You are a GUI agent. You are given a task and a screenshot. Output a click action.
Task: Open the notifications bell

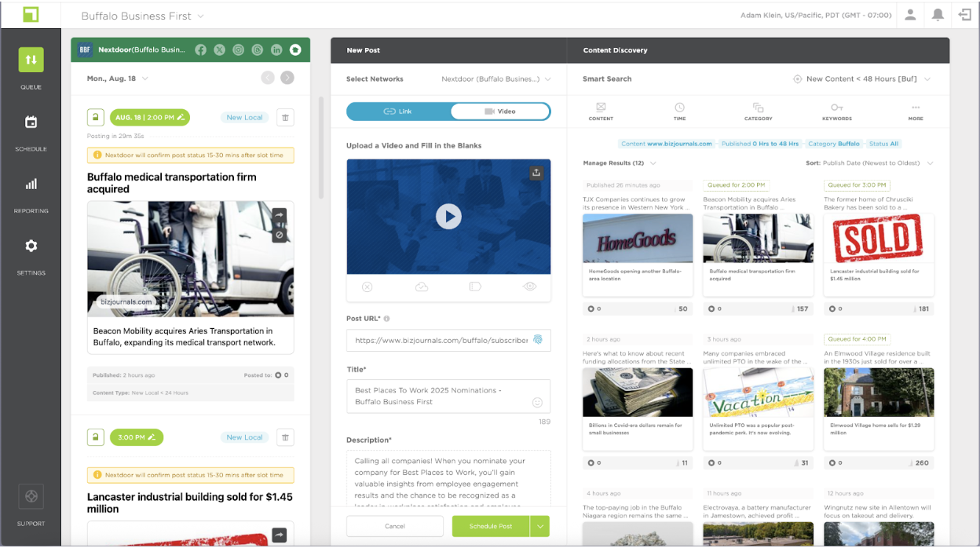click(x=938, y=15)
